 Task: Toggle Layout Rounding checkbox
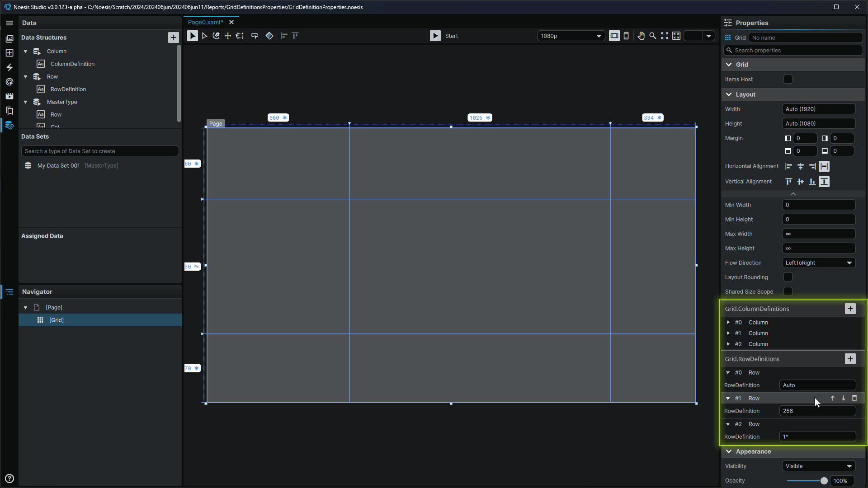click(788, 277)
